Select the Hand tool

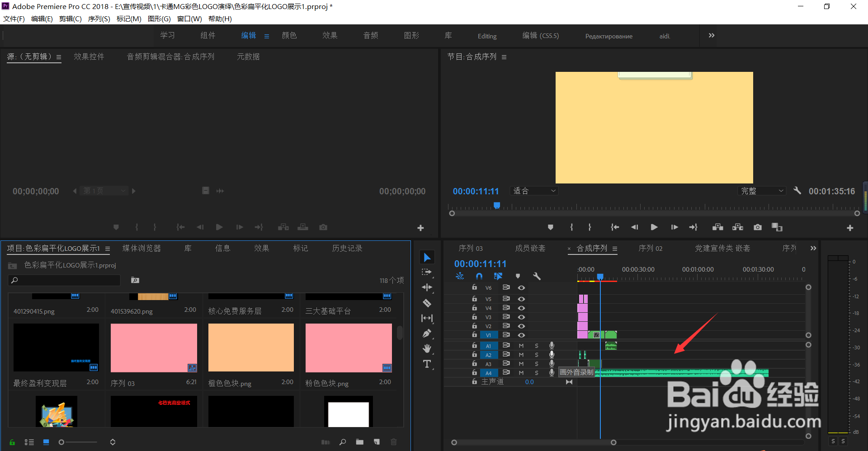427,348
